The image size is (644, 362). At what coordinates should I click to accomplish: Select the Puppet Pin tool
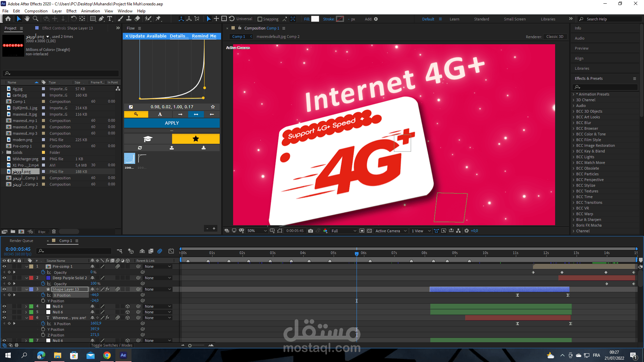tap(158, 19)
